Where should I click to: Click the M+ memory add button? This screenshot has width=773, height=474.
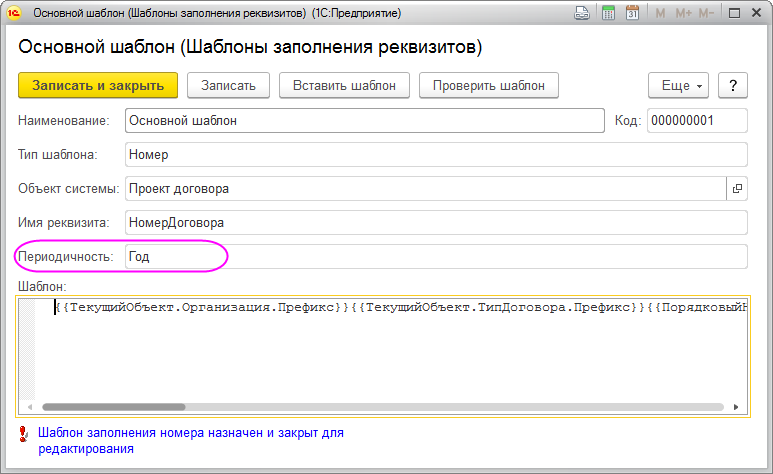683,14
